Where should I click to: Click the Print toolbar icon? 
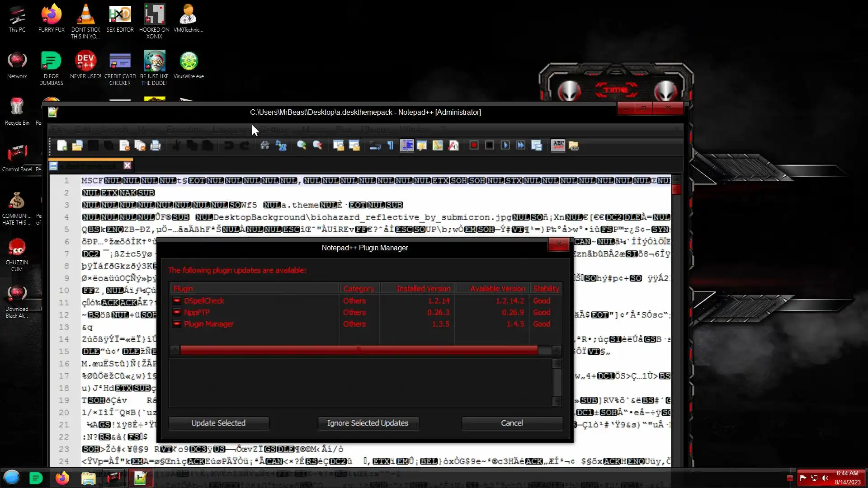156,145
